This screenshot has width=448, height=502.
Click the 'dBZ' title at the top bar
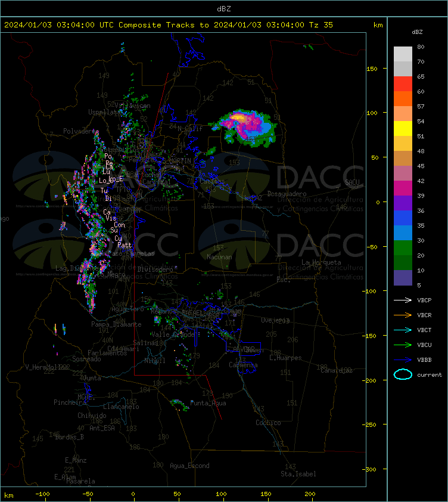tap(223, 8)
